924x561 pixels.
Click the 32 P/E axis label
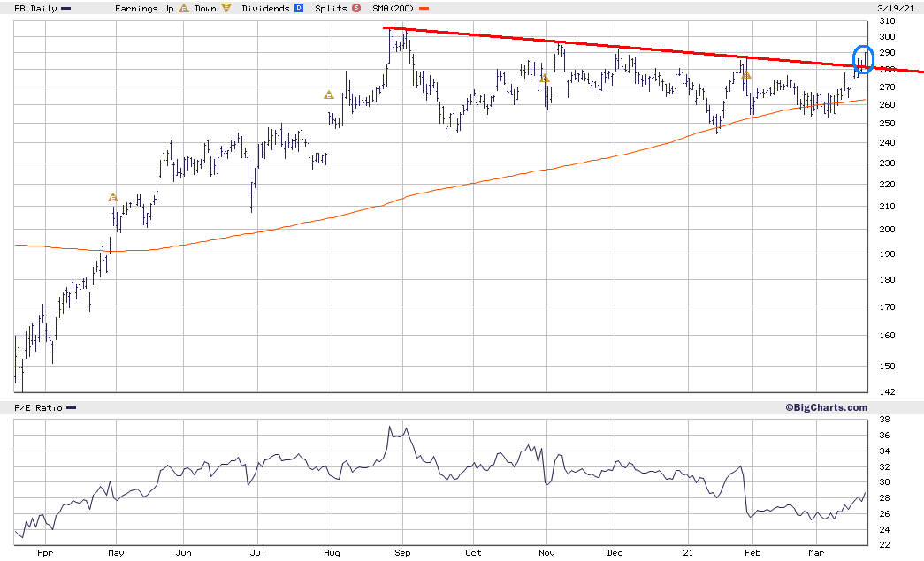tap(884, 467)
